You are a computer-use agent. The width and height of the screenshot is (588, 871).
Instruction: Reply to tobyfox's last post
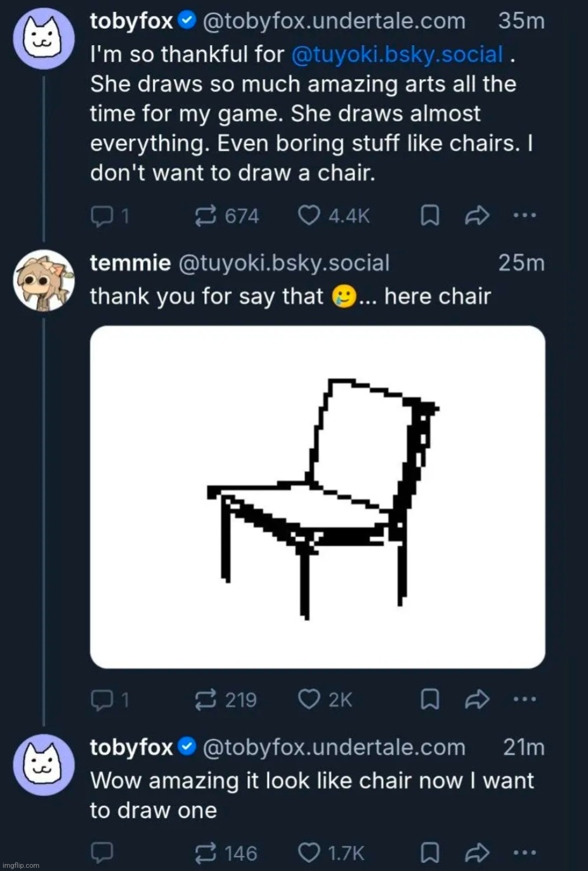coord(101,851)
